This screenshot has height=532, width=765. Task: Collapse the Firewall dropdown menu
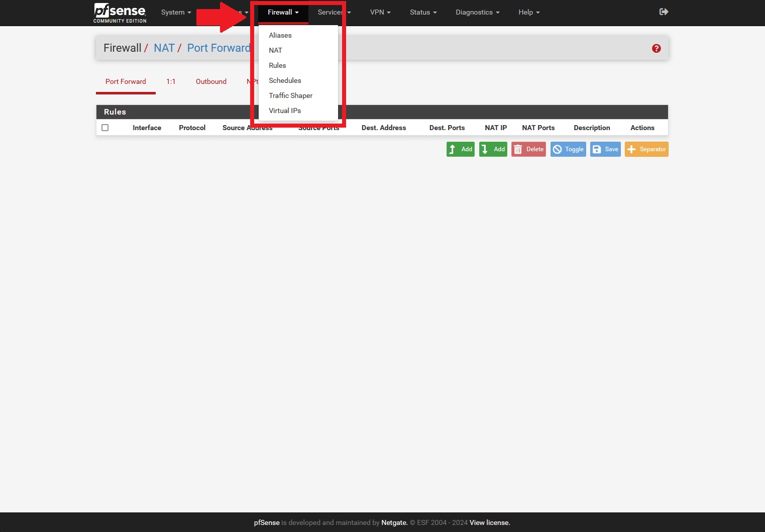click(x=283, y=12)
